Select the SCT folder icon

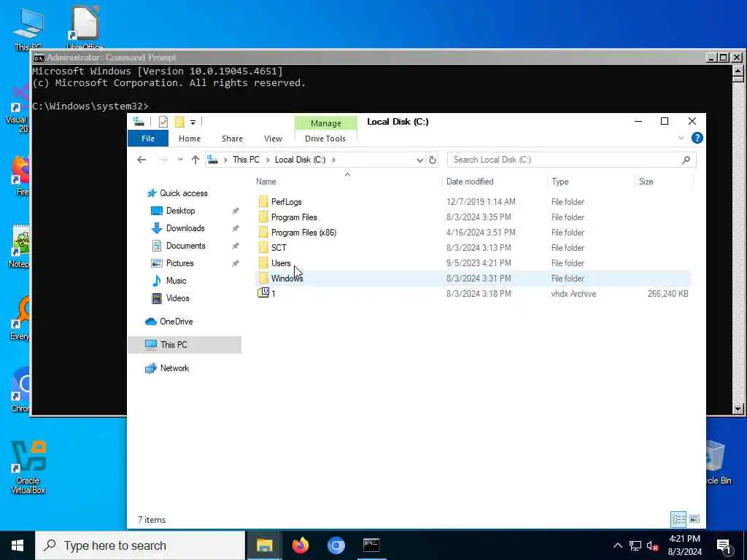point(263,248)
